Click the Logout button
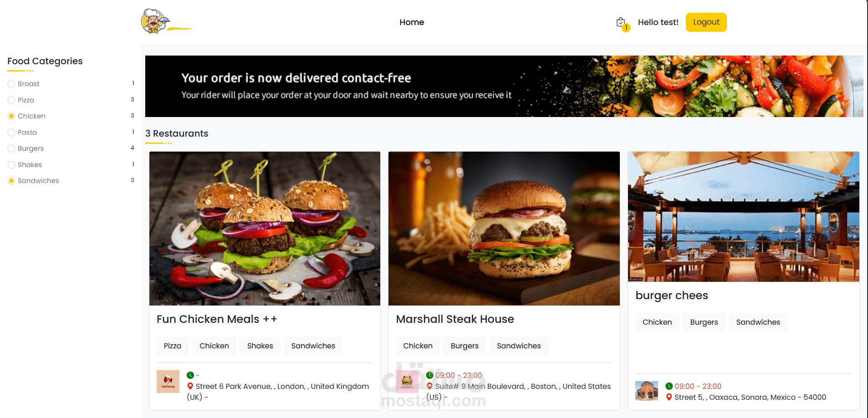868x418 pixels. click(706, 22)
